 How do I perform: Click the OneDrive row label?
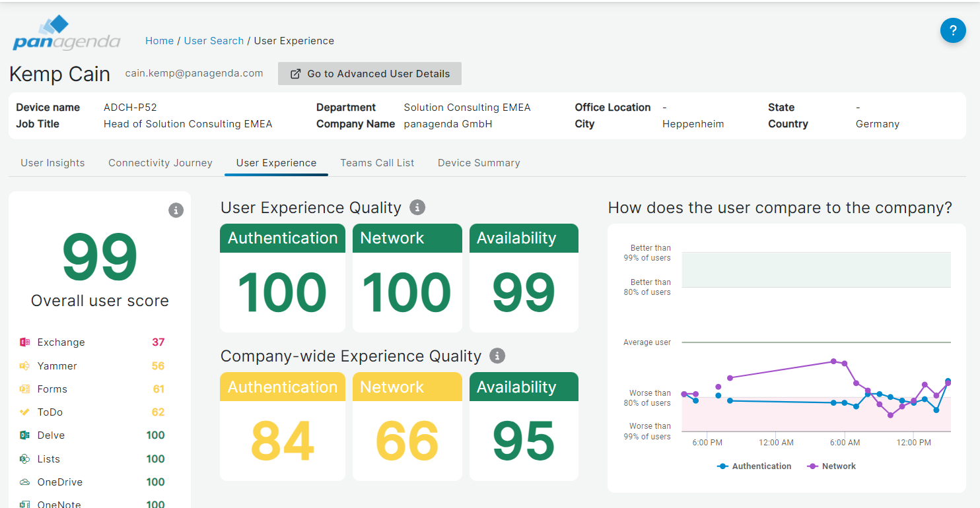[x=60, y=482]
